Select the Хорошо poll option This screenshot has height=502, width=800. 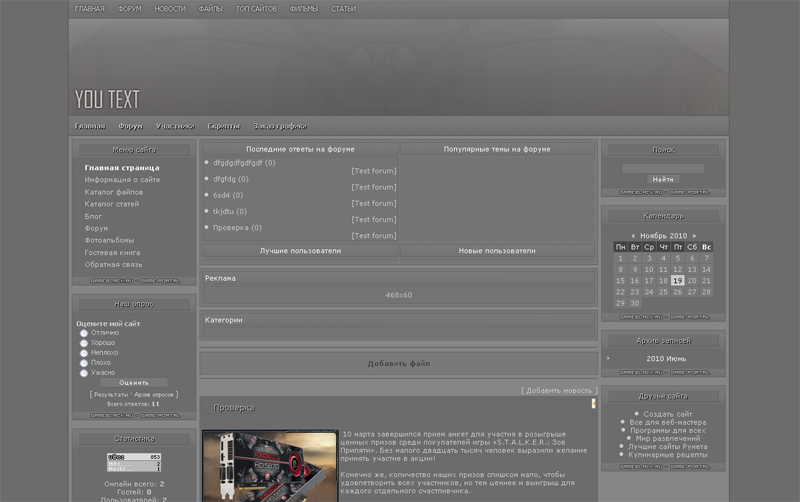84,343
